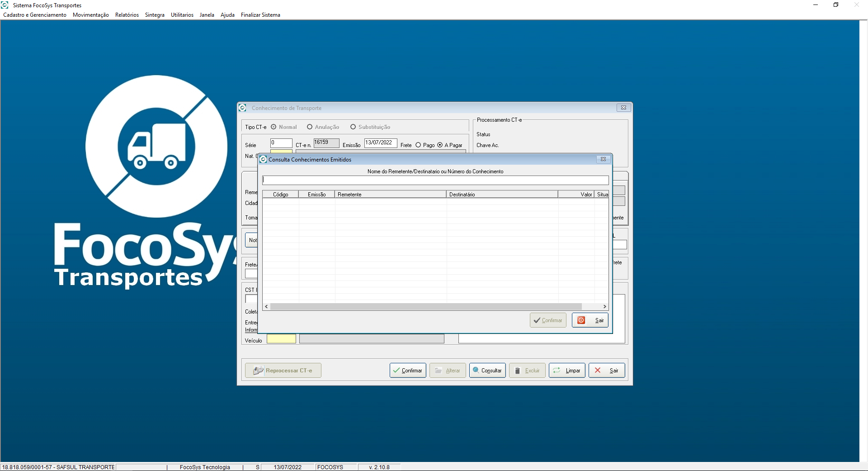This screenshot has height=471, width=868.
Task: Open the Ajuda menu
Action: pos(227,15)
